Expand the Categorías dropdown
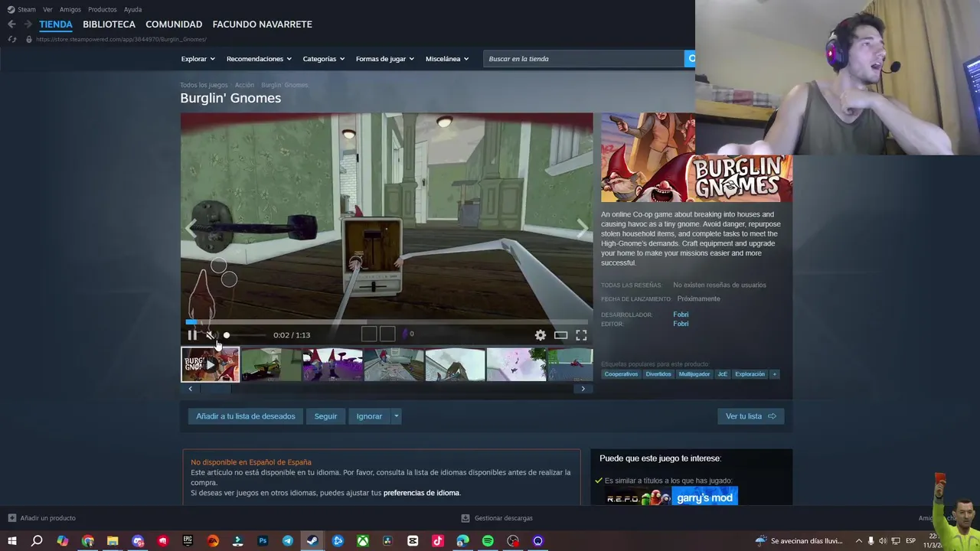The width and height of the screenshot is (980, 551). point(323,59)
